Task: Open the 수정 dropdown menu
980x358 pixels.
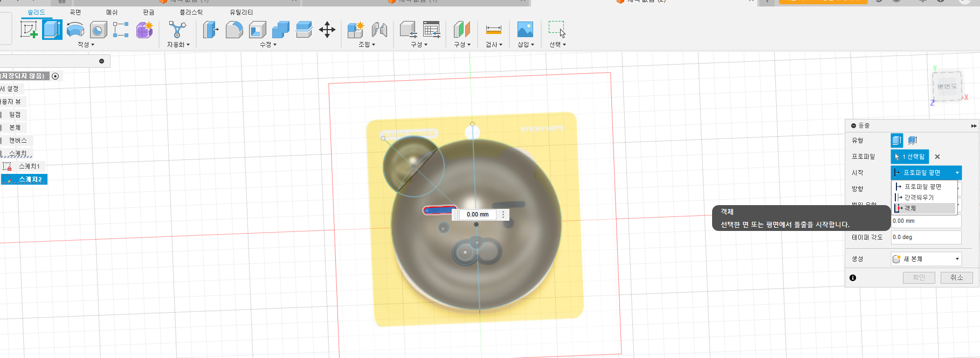Action: 268,45
